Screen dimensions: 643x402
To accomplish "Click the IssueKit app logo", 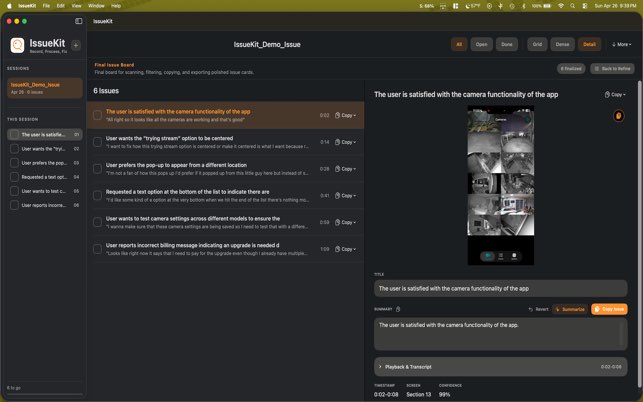I will point(17,45).
